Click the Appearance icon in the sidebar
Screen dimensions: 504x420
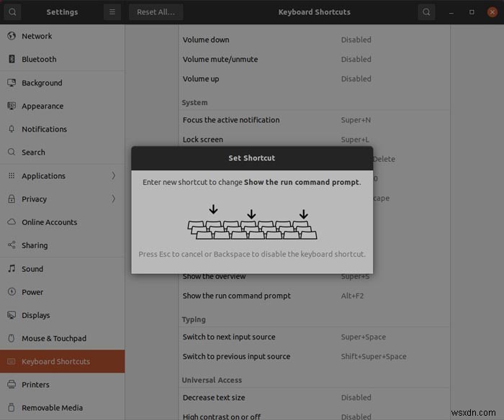[12, 106]
